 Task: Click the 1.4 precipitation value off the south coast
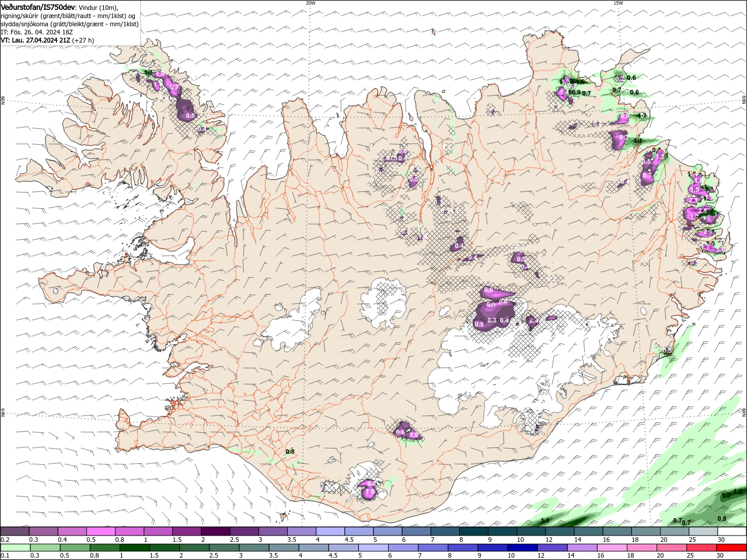(545, 520)
